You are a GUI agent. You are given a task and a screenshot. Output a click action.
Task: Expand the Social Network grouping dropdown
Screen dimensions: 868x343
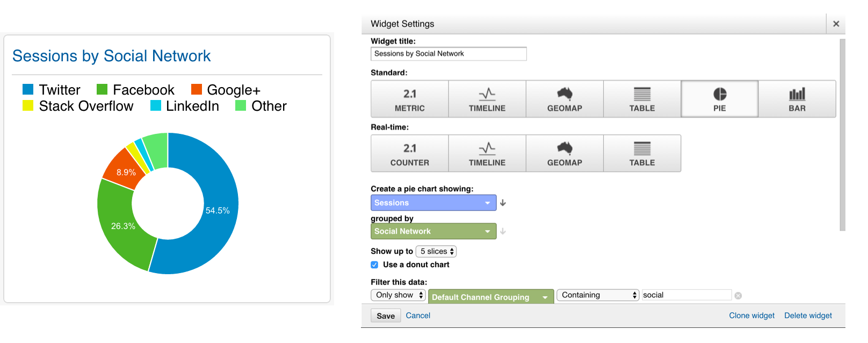[x=433, y=231]
